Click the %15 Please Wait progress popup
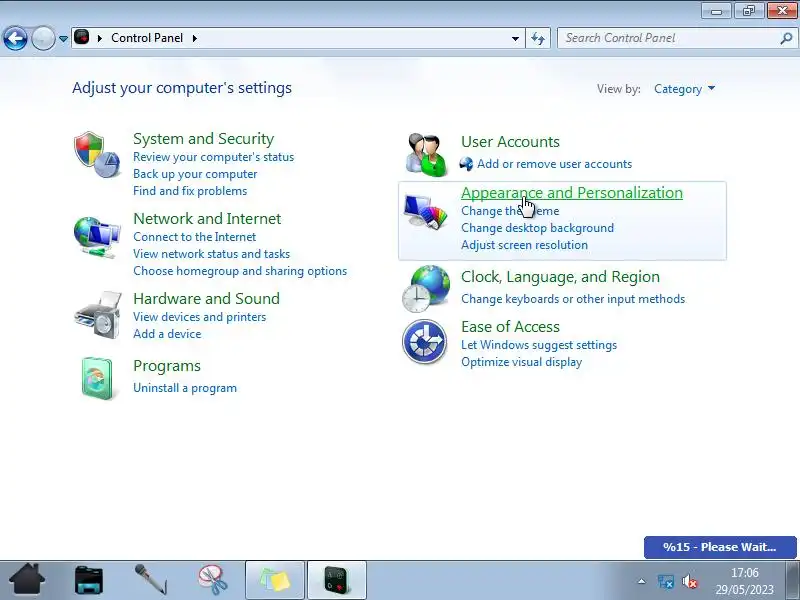This screenshot has width=800, height=600. point(720,547)
